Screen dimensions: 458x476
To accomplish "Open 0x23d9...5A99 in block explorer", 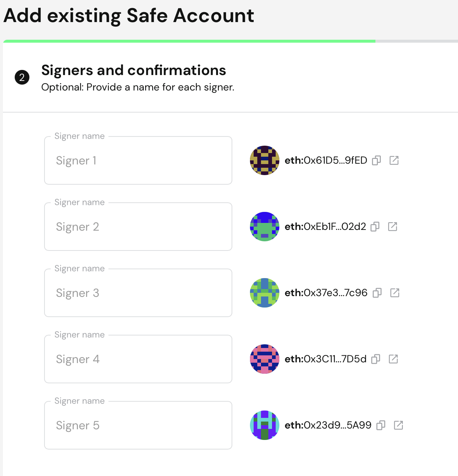I will point(398,425).
